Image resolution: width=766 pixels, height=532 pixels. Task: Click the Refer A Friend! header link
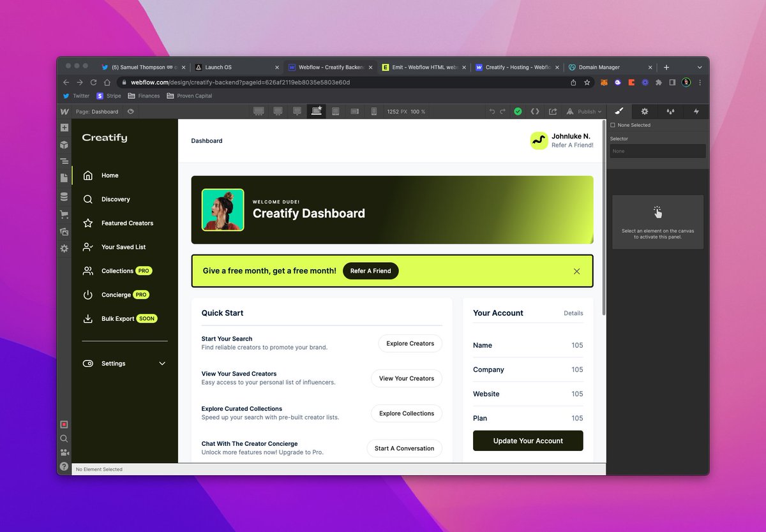pos(573,145)
